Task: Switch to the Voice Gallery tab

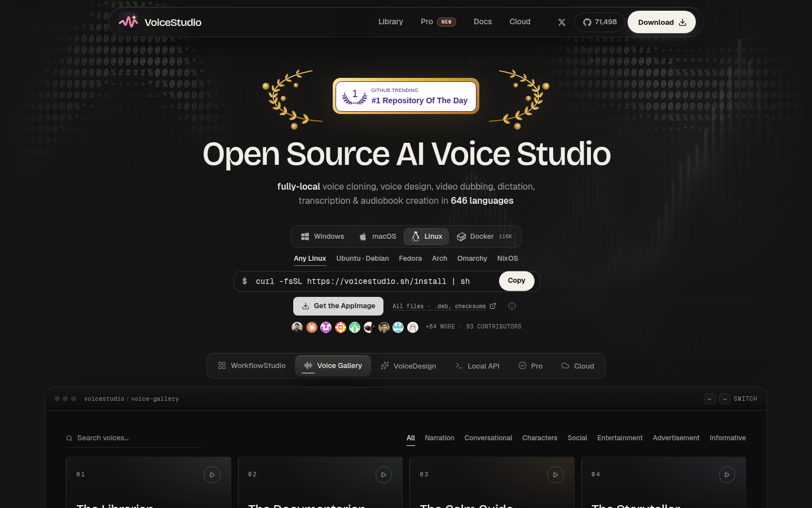Action: [333, 366]
